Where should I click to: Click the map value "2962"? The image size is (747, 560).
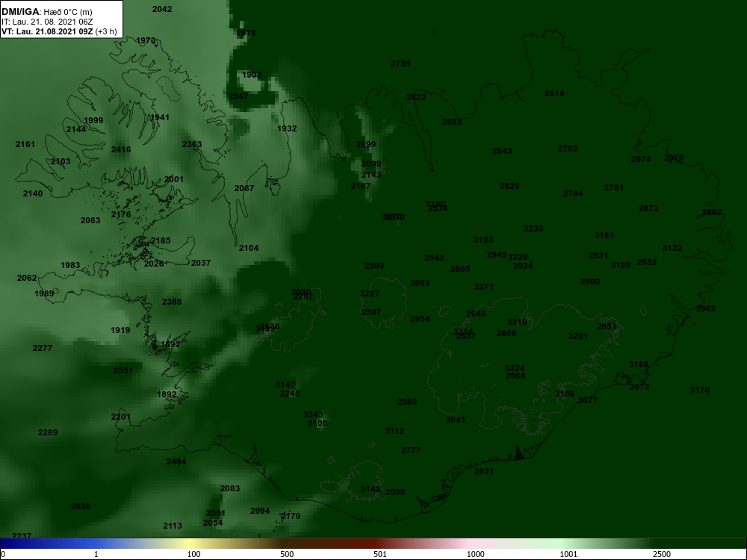tap(706, 308)
